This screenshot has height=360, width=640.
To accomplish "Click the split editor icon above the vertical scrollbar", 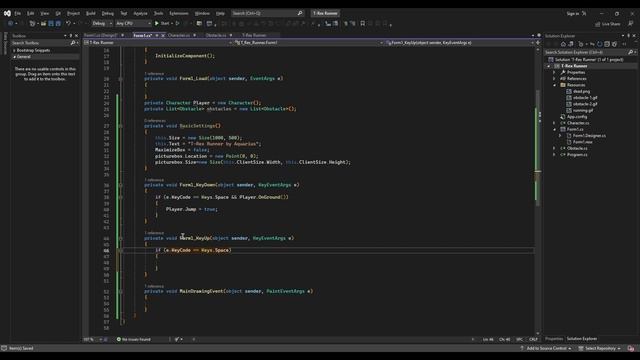I will 538,42.
